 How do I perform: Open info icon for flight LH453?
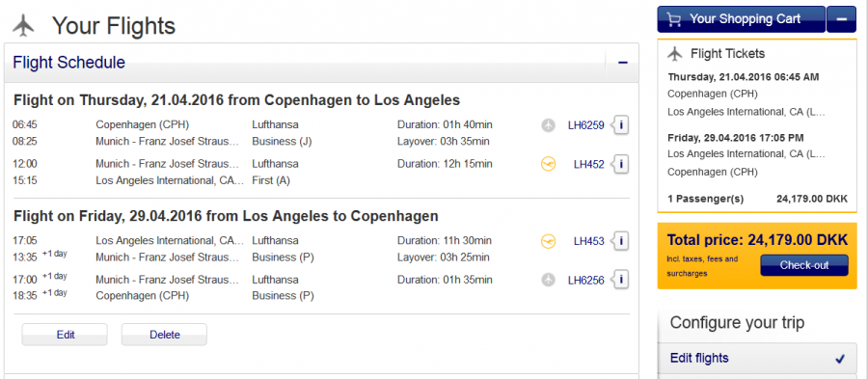[x=620, y=241]
